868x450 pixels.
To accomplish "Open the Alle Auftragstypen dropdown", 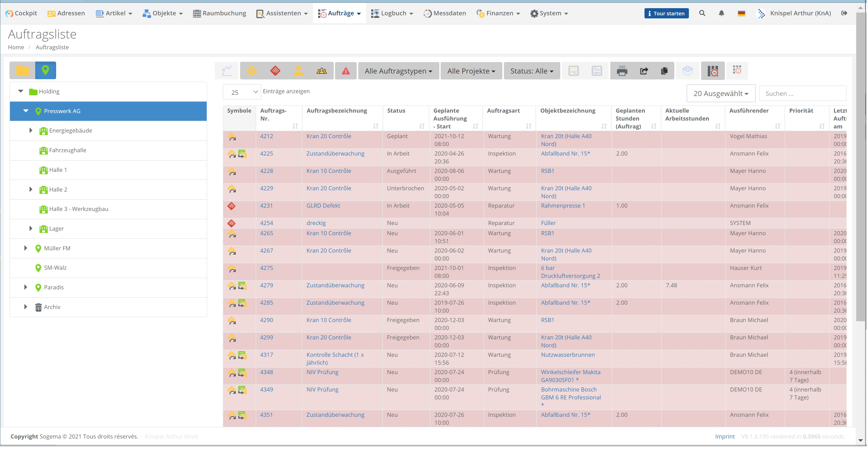I will 398,71.
